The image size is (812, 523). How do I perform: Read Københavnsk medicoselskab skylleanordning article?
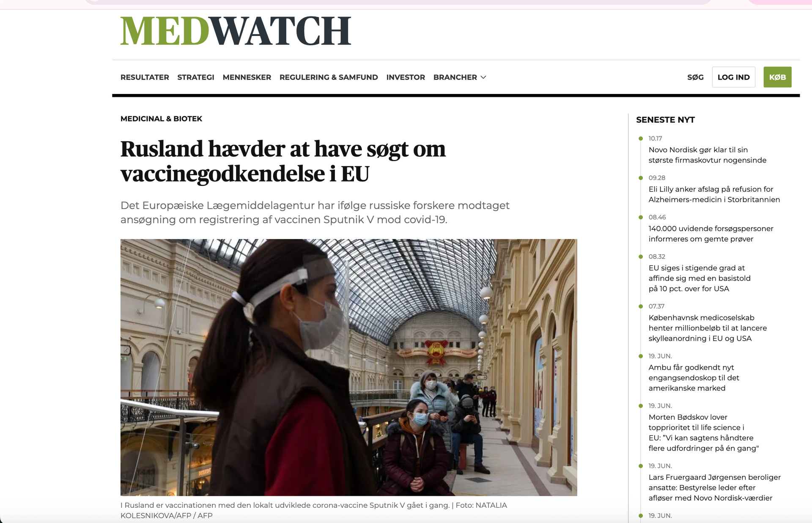point(708,328)
